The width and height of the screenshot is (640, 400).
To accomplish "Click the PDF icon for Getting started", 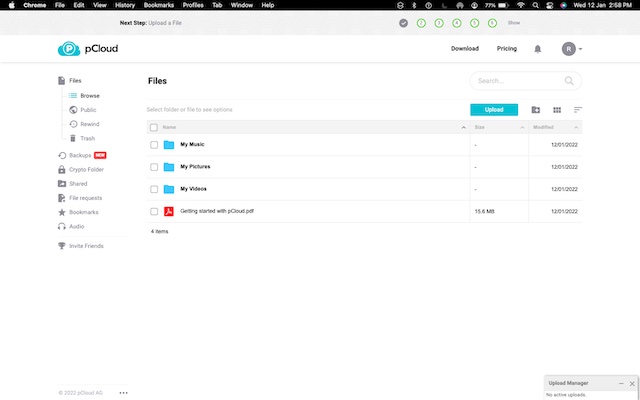I will pyautogui.click(x=169, y=211).
